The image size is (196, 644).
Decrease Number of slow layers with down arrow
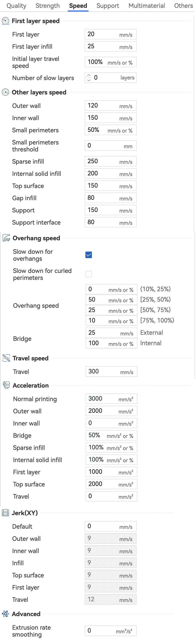pyautogui.click(x=88, y=80)
